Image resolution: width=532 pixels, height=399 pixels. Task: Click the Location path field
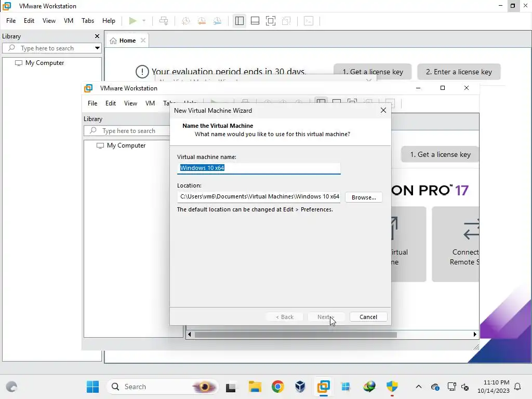pyautogui.click(x=259, y=197)
